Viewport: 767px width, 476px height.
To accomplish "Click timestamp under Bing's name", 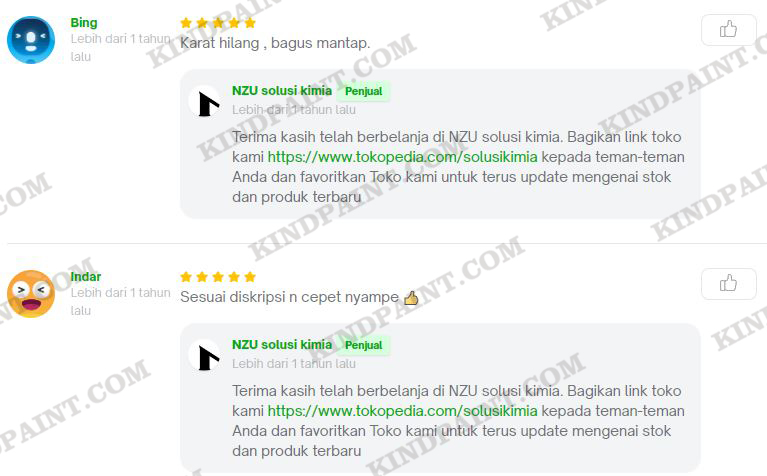I will 120,47.
